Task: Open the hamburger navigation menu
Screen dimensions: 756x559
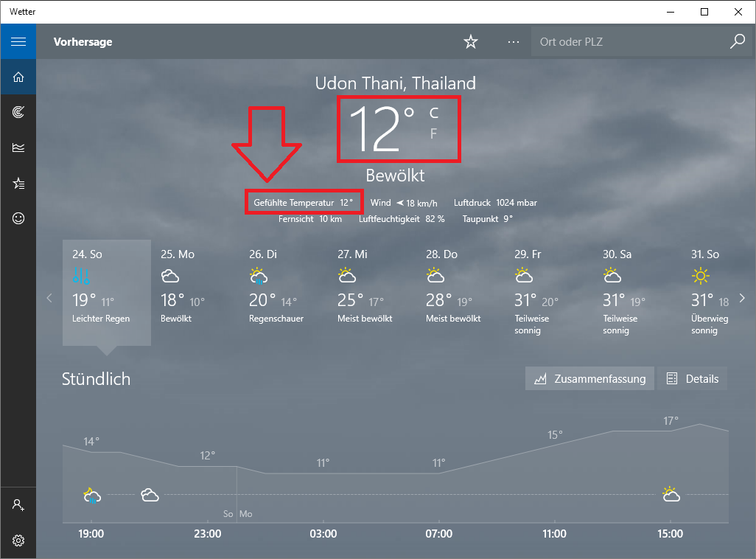Action: (x=18, y=41)
